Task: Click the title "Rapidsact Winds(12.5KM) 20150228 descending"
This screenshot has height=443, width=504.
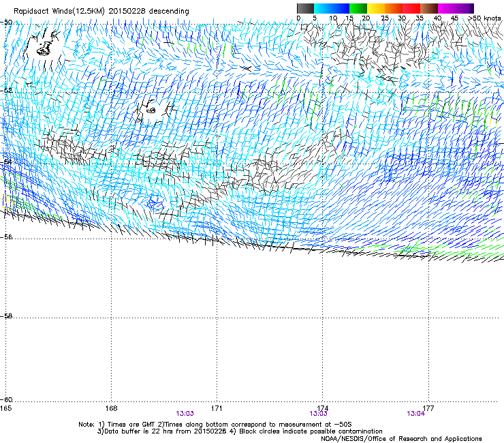Action: click(x=101, y=11)
